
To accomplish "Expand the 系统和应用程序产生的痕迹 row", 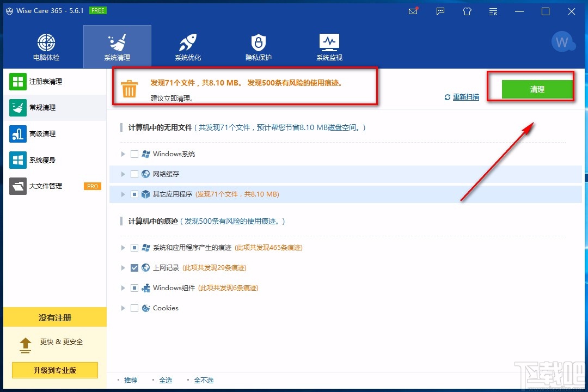I will tap(123, 248).
